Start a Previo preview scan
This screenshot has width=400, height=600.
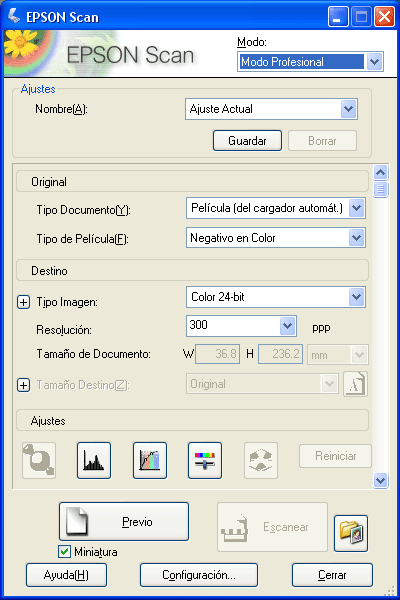click(124, 522)
